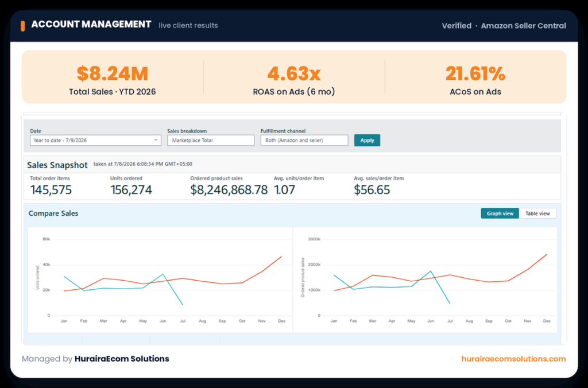Viewport: 588px width, 388px height.
Task: Click the 3000k axis label on sales chart
Action: tap(314, 239)
